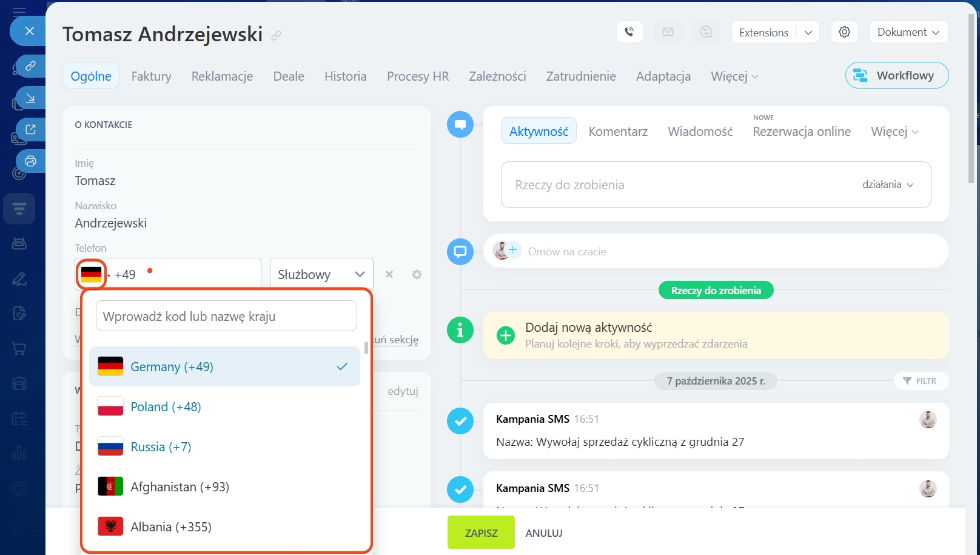This screenshot has height=555, width=980.
Task: Click the green plus add activity icon
Action: [505, 335]
